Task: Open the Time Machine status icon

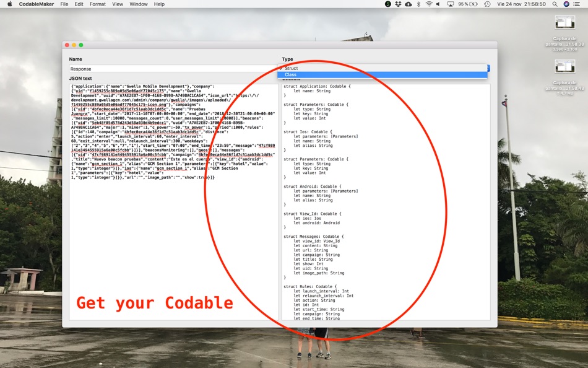Action: click(x=487, y=4)
